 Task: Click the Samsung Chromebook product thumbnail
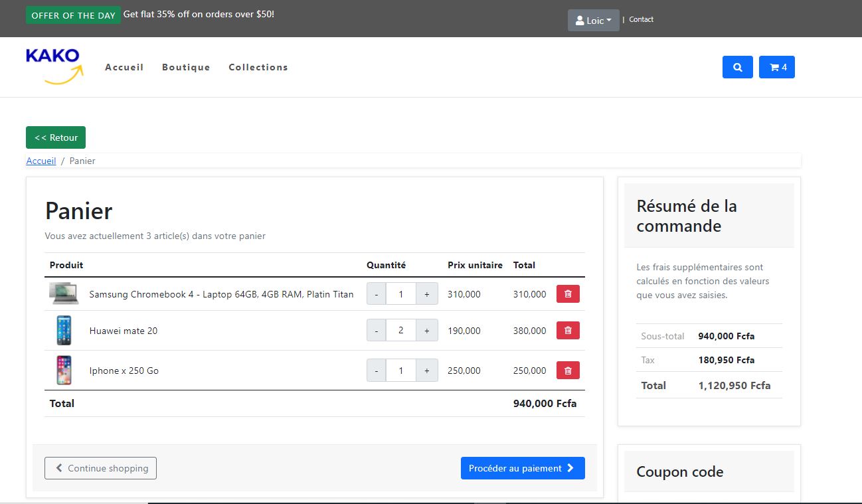(64, 294)
